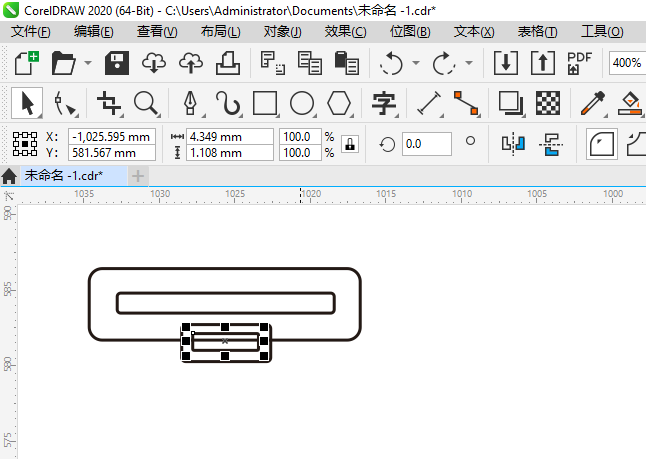Viewport: 646px width, 459px height.
Task: Select the Transparency checkerboard tool
Action: pos(548,103)
